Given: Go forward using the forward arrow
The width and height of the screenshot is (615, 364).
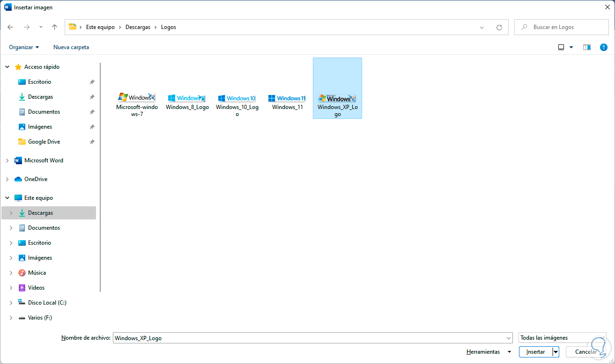Looking at the screenshot, I should (26, 27).
